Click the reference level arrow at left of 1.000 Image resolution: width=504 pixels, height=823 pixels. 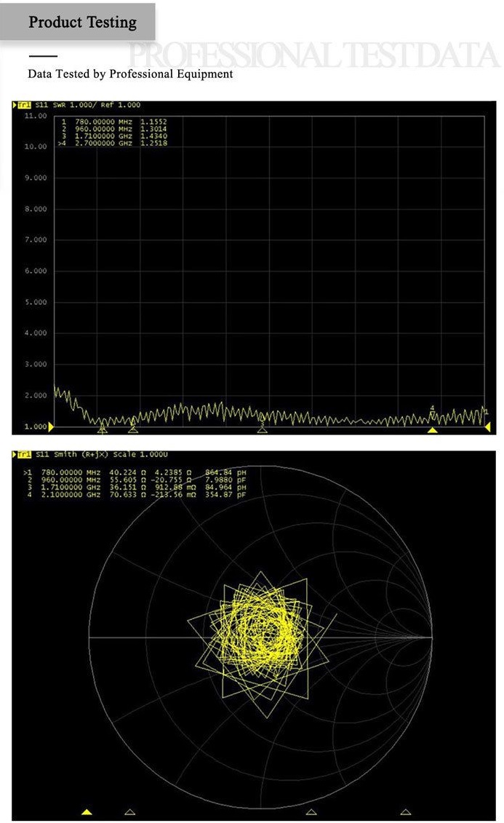tap(51, 426)
